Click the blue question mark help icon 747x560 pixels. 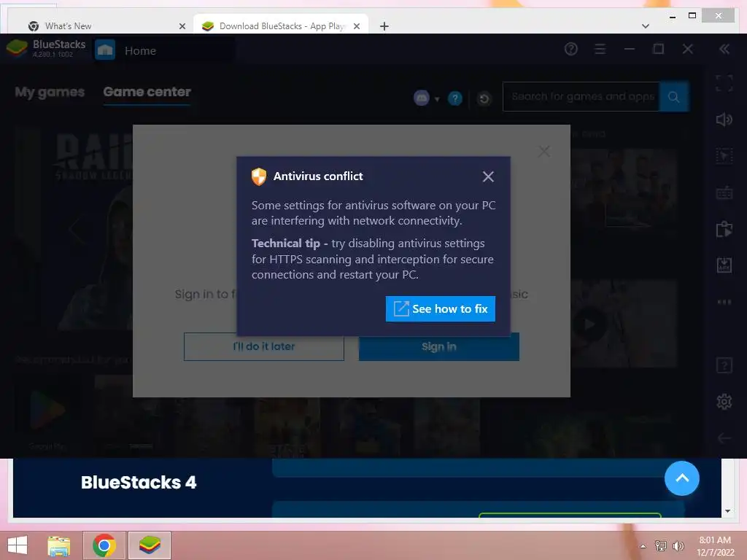tap(455, 98)
